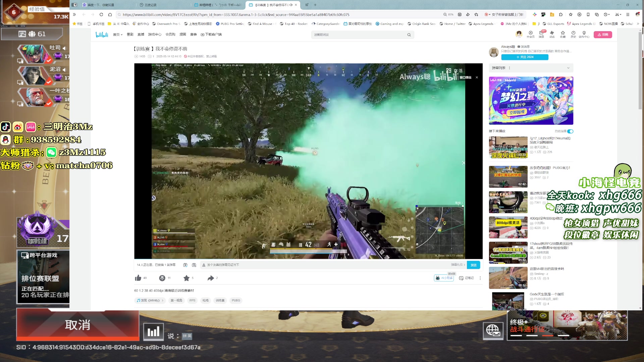644x362 pixels.
Task: Click the pink 投稿 upload button
Action: click(603, 35)
